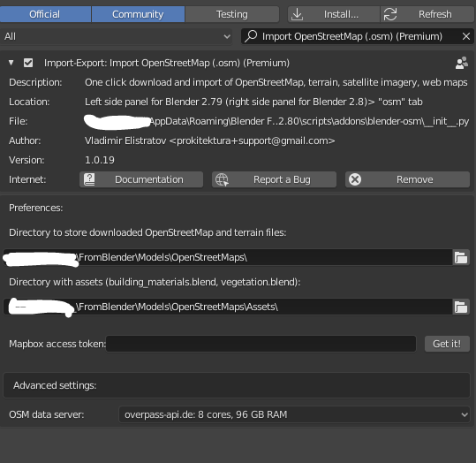Click the assets directory path field
The image size is (476, 463).
pyautogui.click(x=228, y=307)
